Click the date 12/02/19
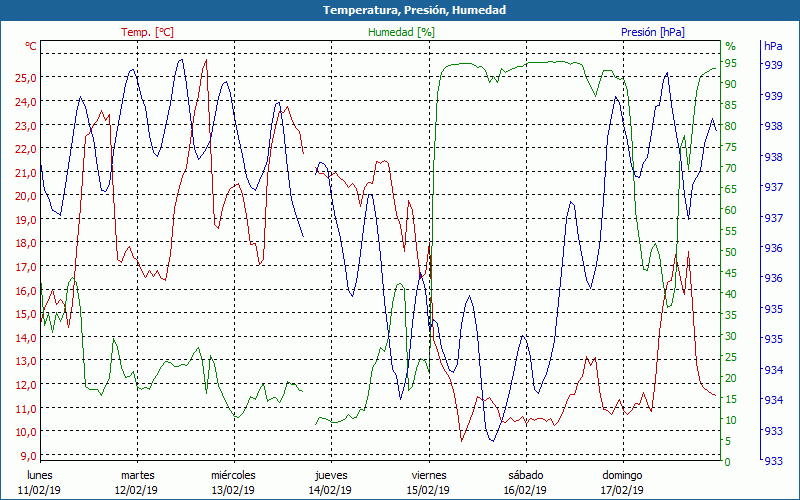 tap(136, 490)
